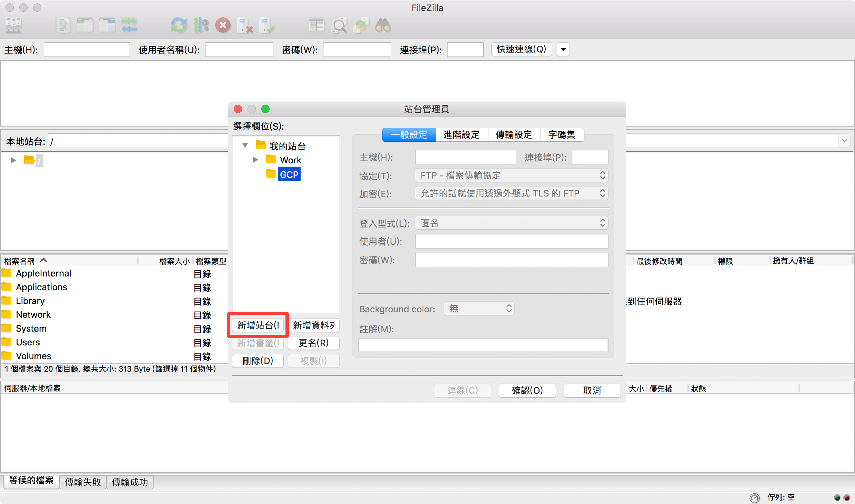The width and height of the screenshot is (855, 504).
Task: Expand the Work folder in site tree
Action: (255, 160)
